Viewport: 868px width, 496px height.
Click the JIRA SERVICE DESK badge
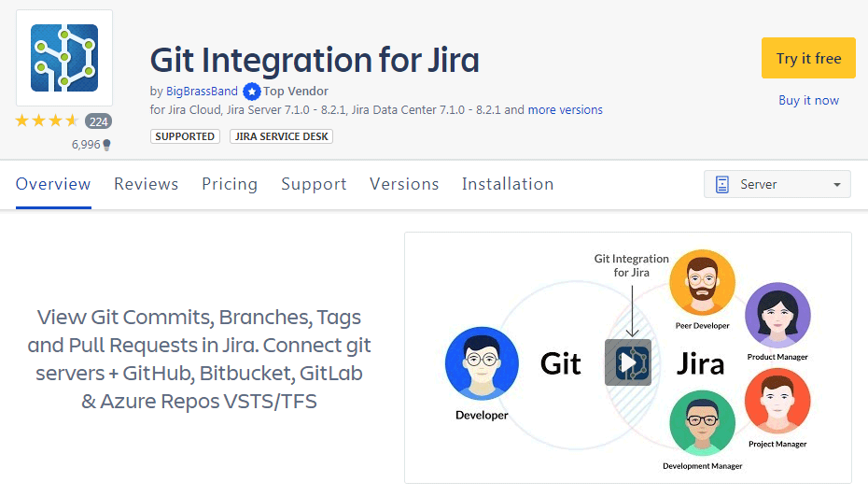(281, 136)
